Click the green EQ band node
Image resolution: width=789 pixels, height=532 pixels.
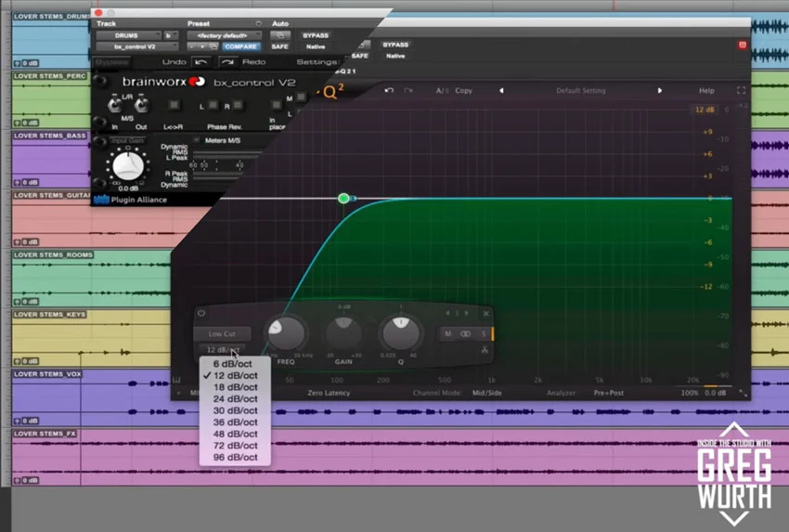pos(343,199)
